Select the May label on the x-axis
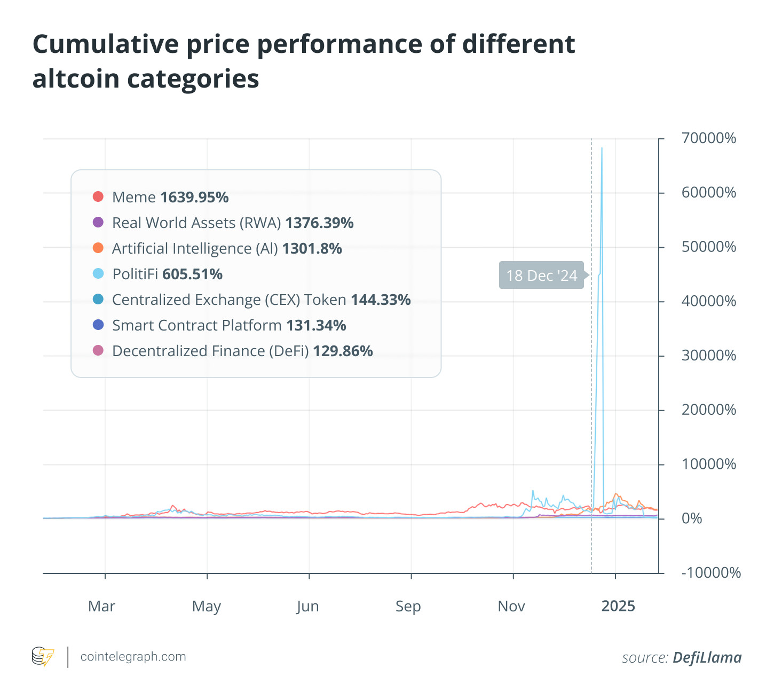The image size is (774, 700). (x=207, y=607)
